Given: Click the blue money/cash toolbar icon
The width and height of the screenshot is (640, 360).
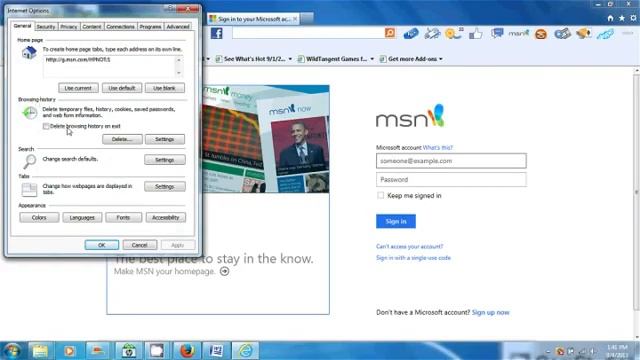Looking at the screenshot, I should (562, 33).
